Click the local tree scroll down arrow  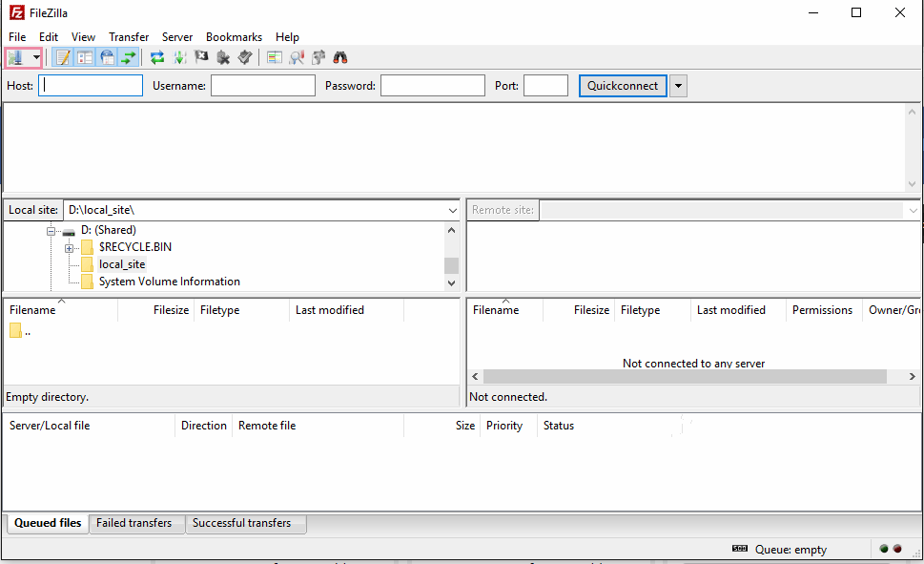point(451,282)
